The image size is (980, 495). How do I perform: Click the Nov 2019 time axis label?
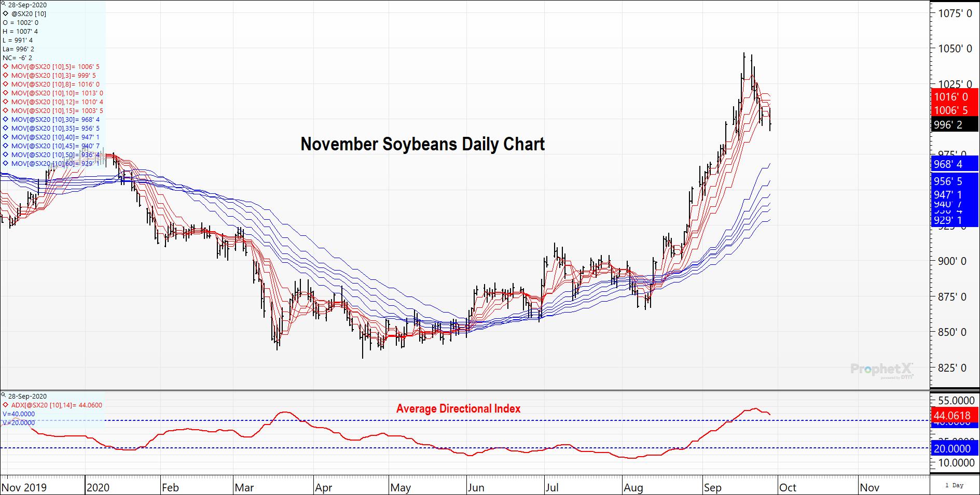(24, 488)
